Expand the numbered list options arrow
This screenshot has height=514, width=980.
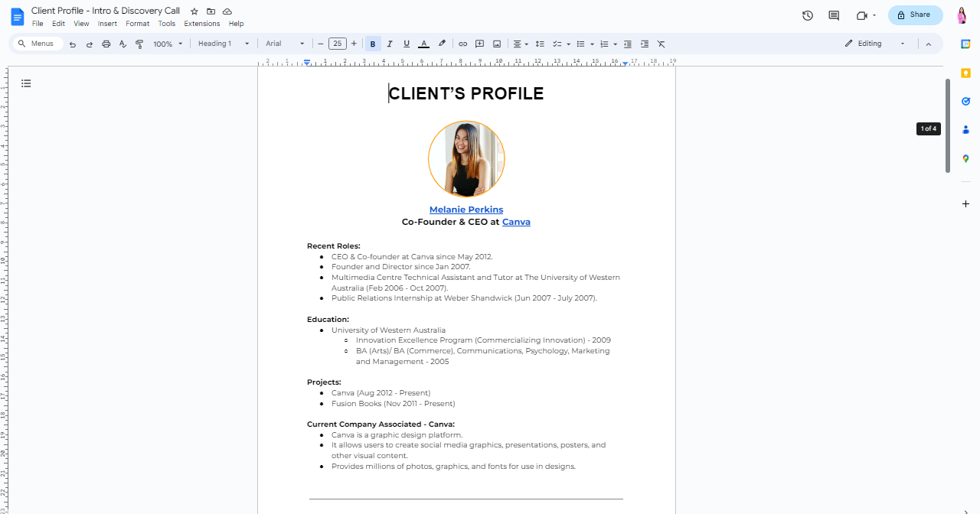click(616, 44)
